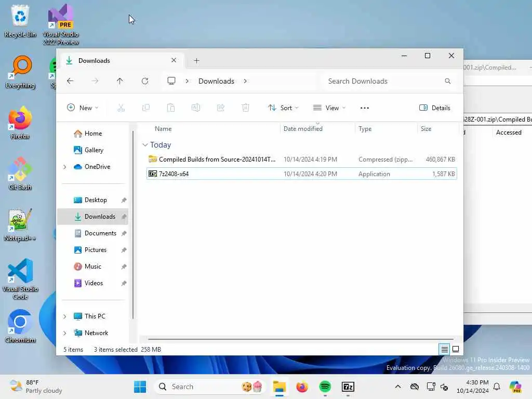Open the View dropdown menu
Image resolution: width=532 pixels, height=399 pixels.
click(329, 108)
